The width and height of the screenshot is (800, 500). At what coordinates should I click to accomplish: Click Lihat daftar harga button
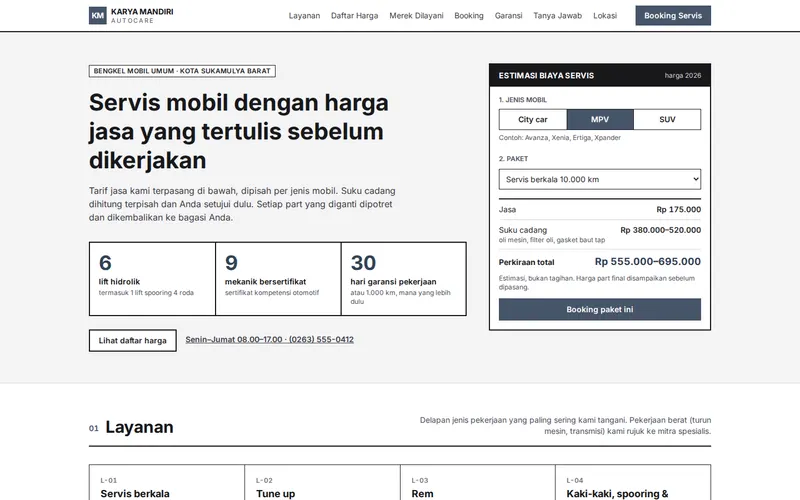[x=133, y=340]
